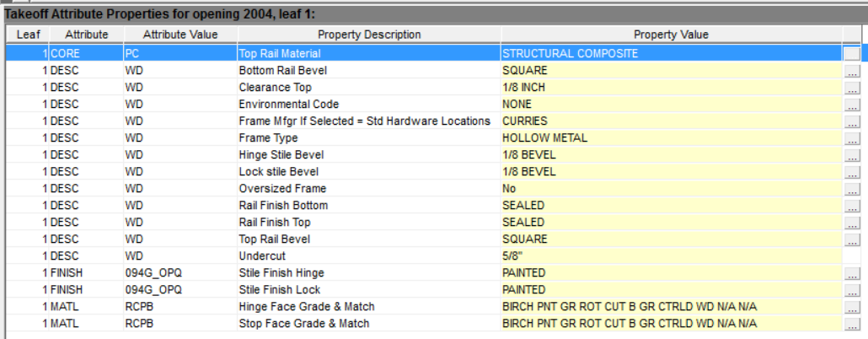The width and height of the screenshot is (868, 339).
Task: Select the Leaf column header
Action: pyautogui.click(x=23, y=35)
